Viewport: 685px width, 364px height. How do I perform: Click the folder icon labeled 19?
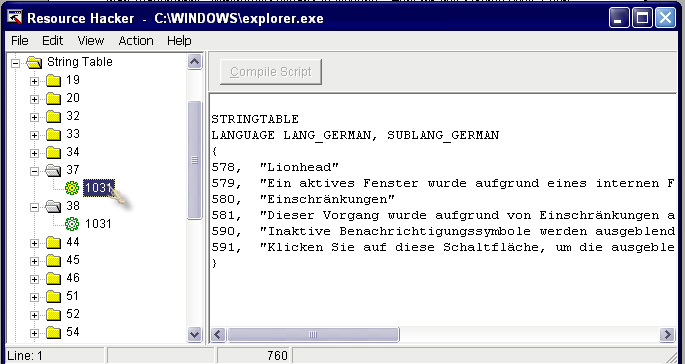pos(53,81)
